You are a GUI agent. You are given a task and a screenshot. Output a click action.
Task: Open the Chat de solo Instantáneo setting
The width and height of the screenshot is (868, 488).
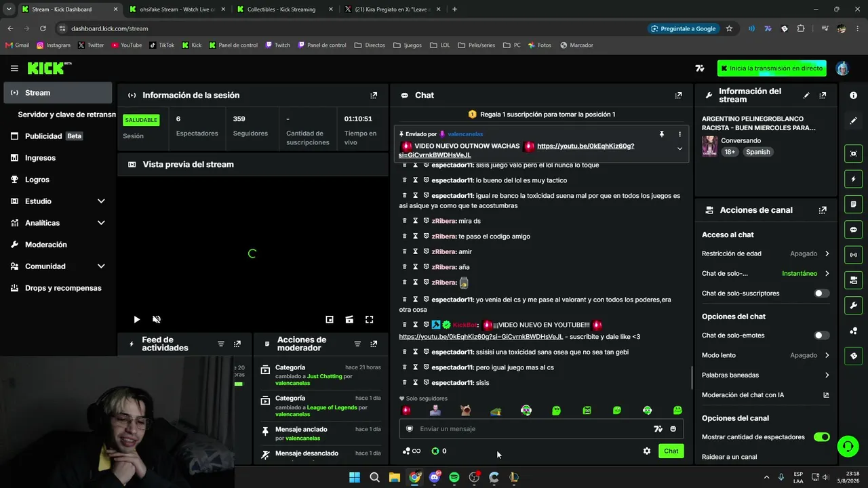(x=766, y=274)
